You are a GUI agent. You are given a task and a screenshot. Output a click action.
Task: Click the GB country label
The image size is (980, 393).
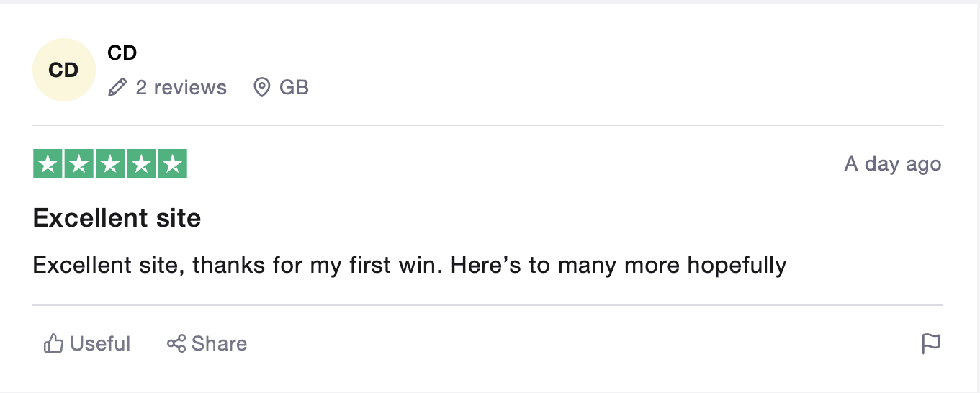click(294, 88)
